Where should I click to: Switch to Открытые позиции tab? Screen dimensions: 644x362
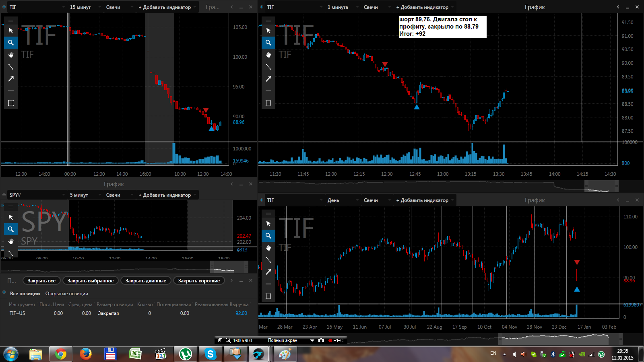[x=66, y=294]
